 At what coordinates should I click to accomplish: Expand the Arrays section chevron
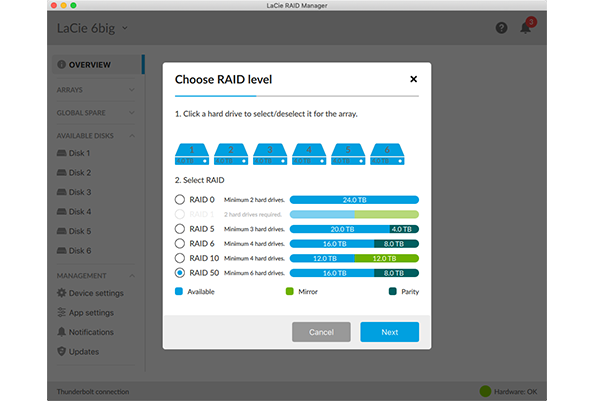click(x=131, y=90)
